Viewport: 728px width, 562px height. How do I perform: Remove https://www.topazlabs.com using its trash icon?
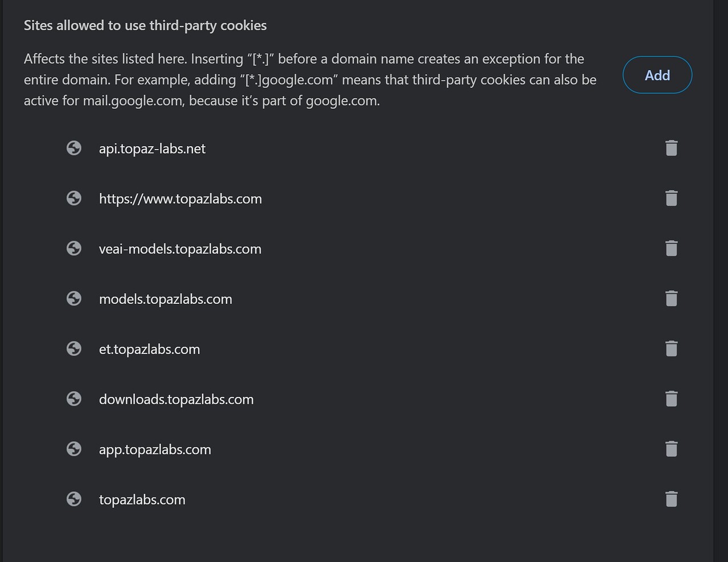[x=671, y=198]
